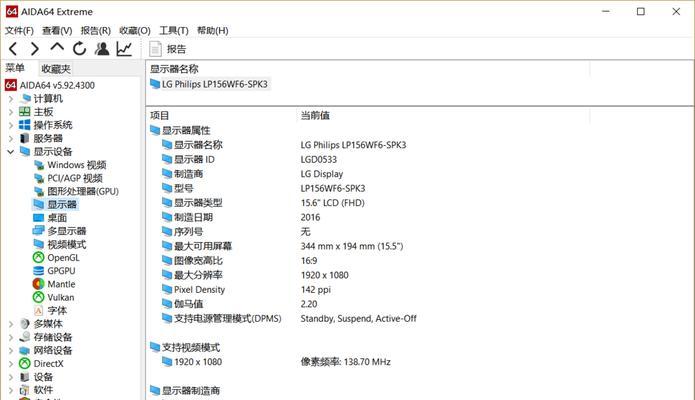Screen dimensions: 695x400
Task: Select the 显示器 tree item
Action: [62, 204]
